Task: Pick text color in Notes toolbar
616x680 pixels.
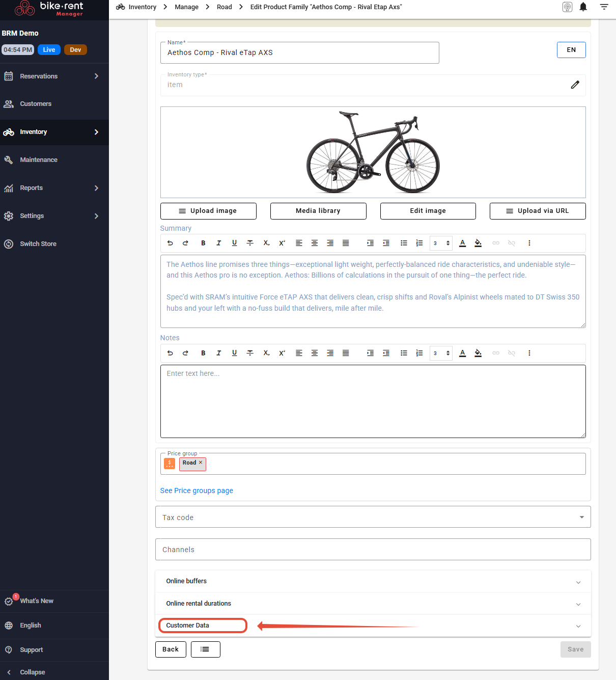Action: pyautogui.click(x=462, y=353)
